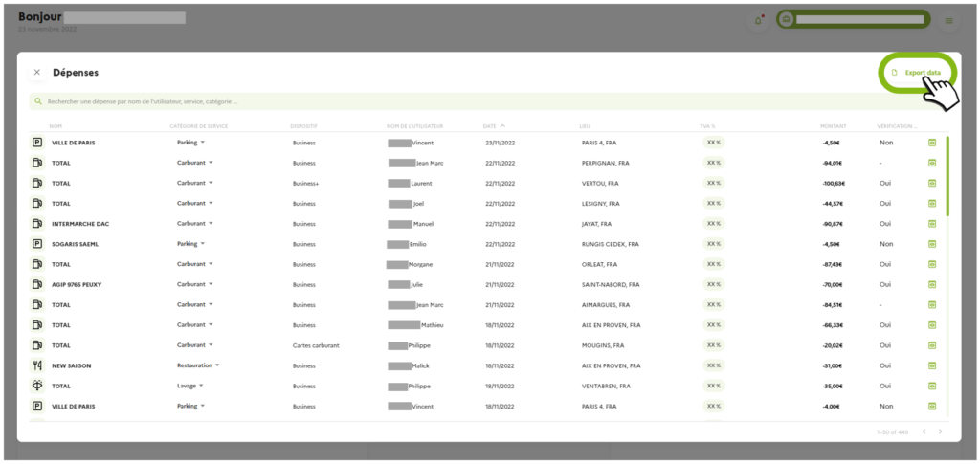Sort by the MONTANT column header
This screenshot has height=464, width=980.
(834, 126)
